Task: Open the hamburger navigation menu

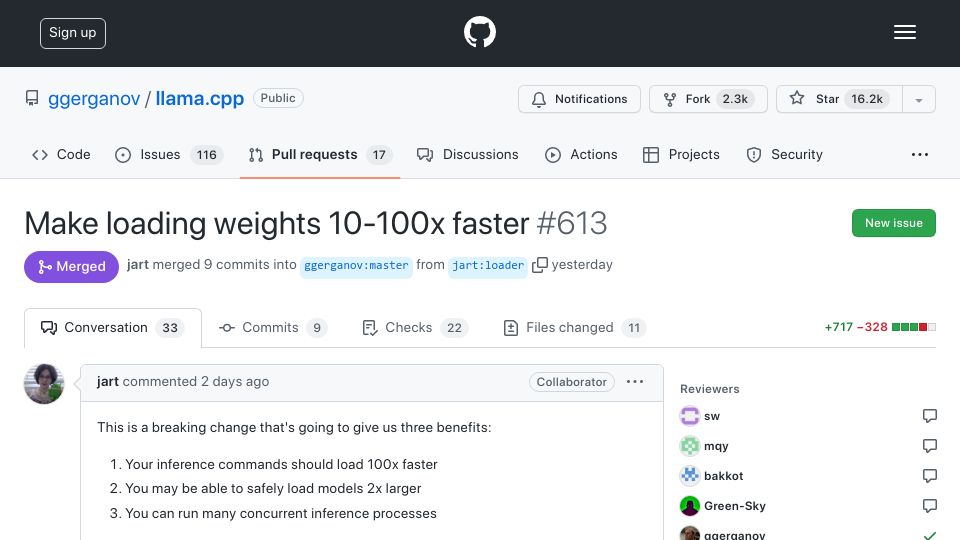Action: pos(904,32)
